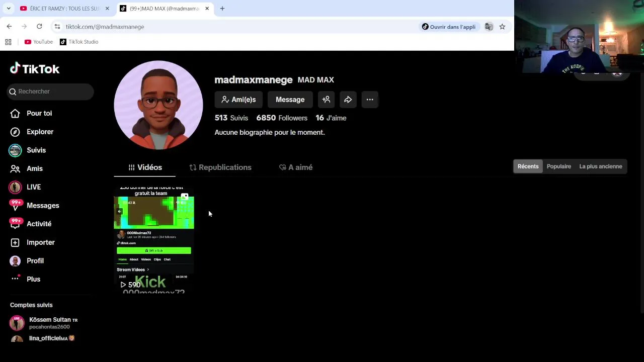Select the Vidéos tab
The height and width of the screenshot is (362, 644).
pyautogui.click(x=145, y=167)
